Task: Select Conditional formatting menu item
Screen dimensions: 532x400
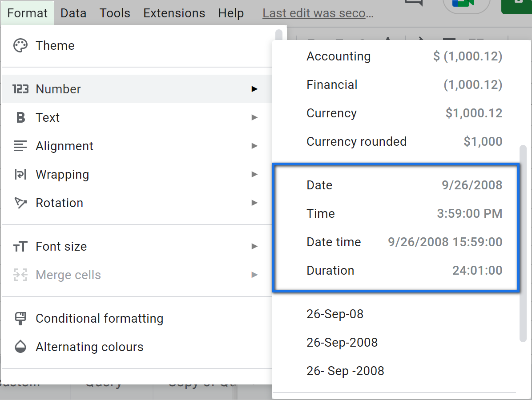Action: (137, 318)
